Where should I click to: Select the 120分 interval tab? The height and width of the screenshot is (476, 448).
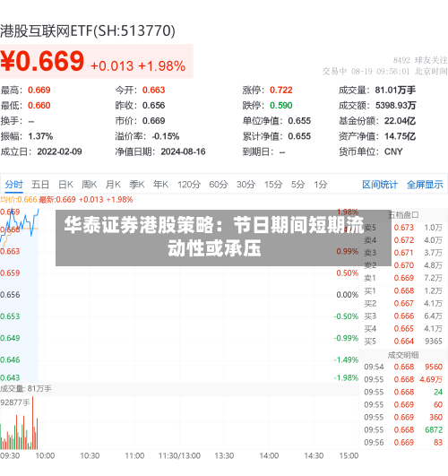(189, 185)
